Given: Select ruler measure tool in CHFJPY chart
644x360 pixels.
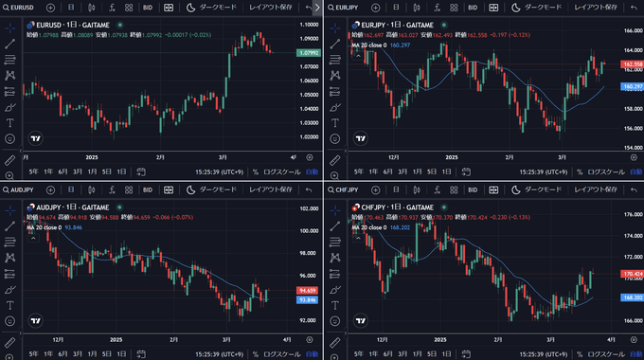Looking at the screenshot, I should coord(335,342).
